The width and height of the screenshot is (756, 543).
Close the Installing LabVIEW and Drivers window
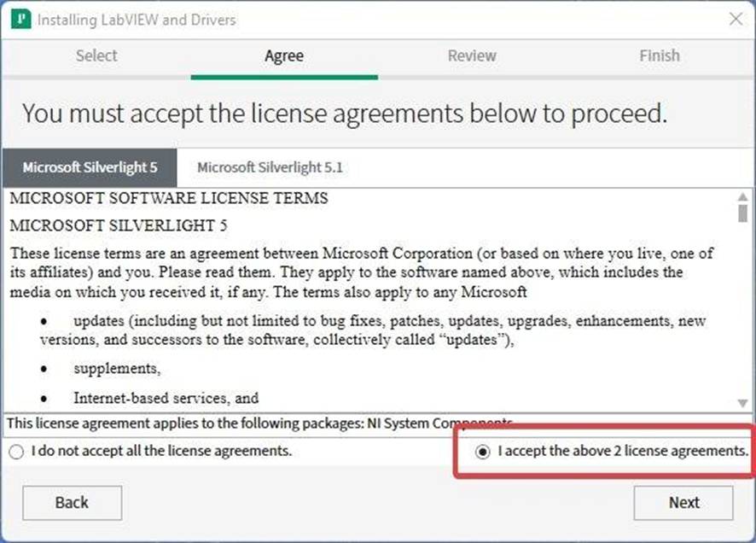736,20
